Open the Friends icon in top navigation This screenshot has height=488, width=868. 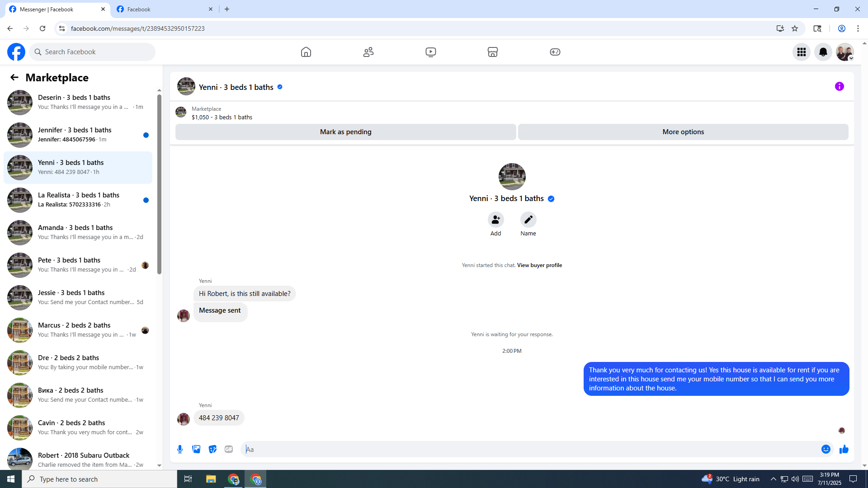[368, 52]
